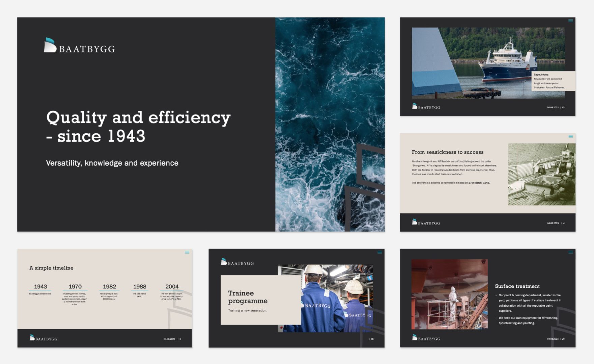
Task: Click the "The sea hall is built." timeline note
Action: (139, 295)
